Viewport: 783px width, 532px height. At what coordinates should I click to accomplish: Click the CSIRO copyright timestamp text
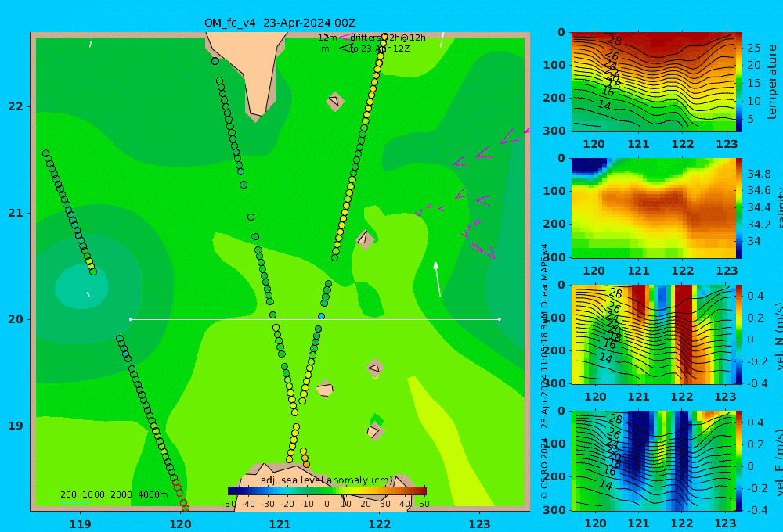[x=544, y=372]
